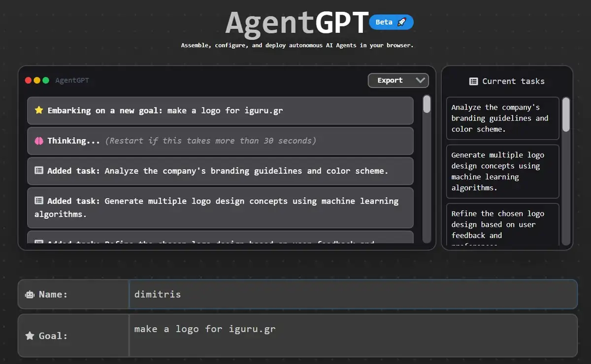This screenshot has height=364, width=591.
Task: Click the Current tasks panel scrollbar
Action: (566, 114)
